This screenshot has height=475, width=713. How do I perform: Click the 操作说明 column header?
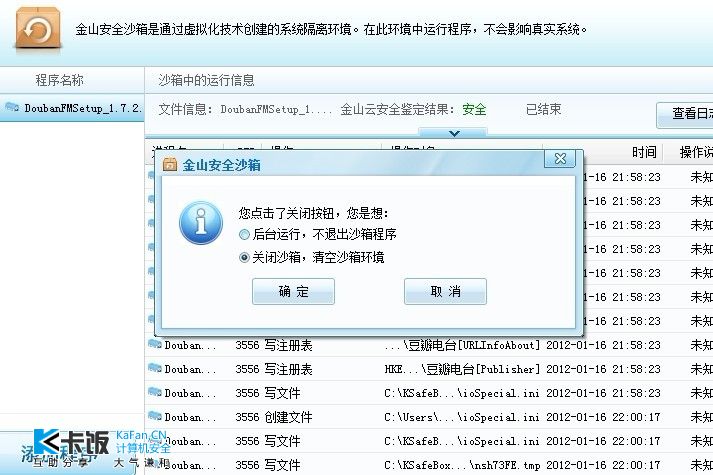click(x=696, y=152)
